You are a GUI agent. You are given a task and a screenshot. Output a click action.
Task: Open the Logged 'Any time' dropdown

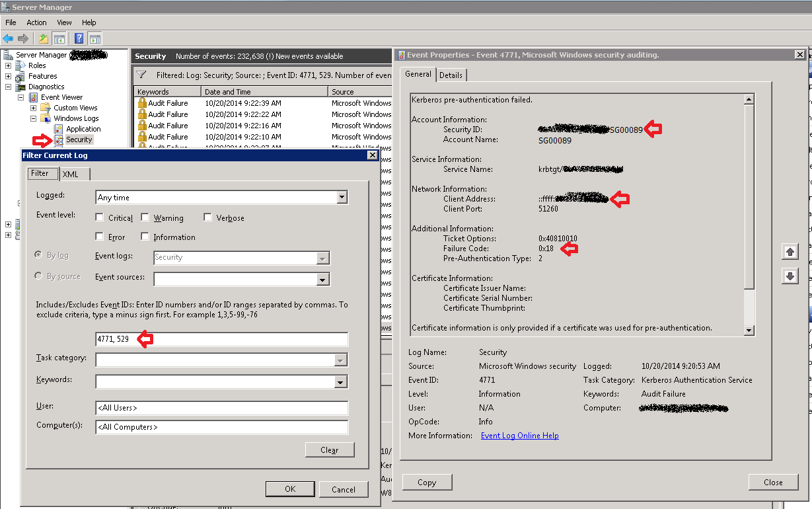[342, 197]
